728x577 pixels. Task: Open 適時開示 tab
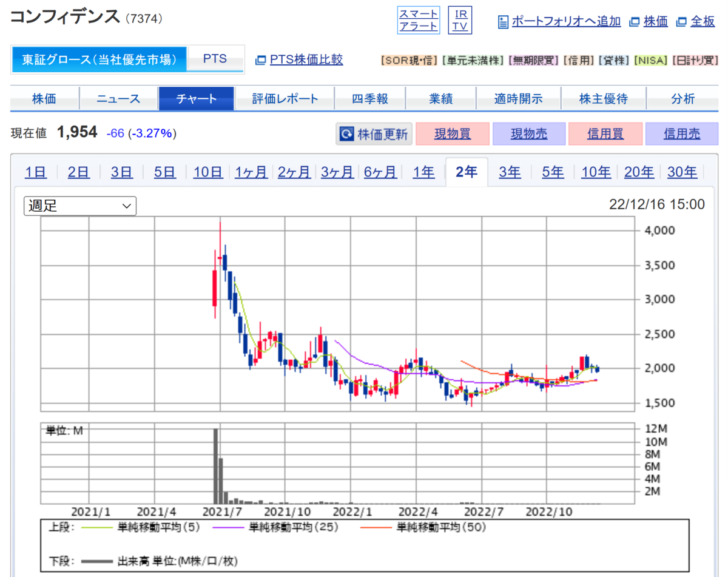519,99
